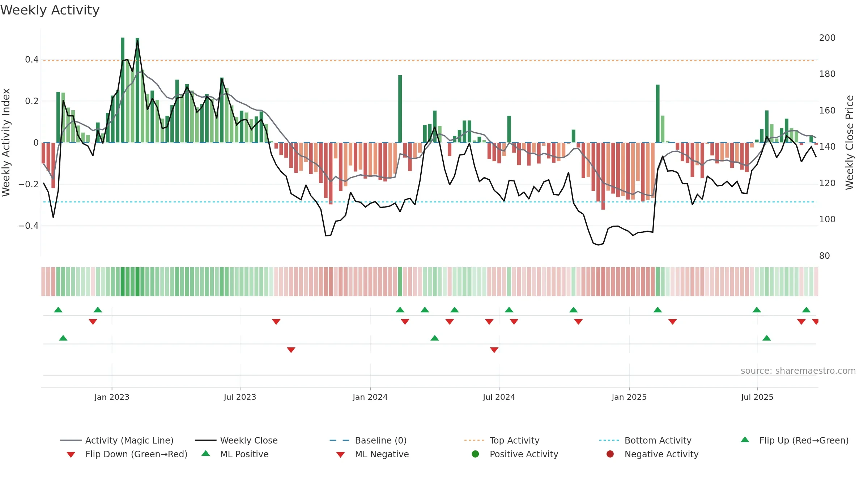Click the Weekly Close Price axis title
This screenshot has width=868, height=488.
pyautogui.click(x=850, y=142)
